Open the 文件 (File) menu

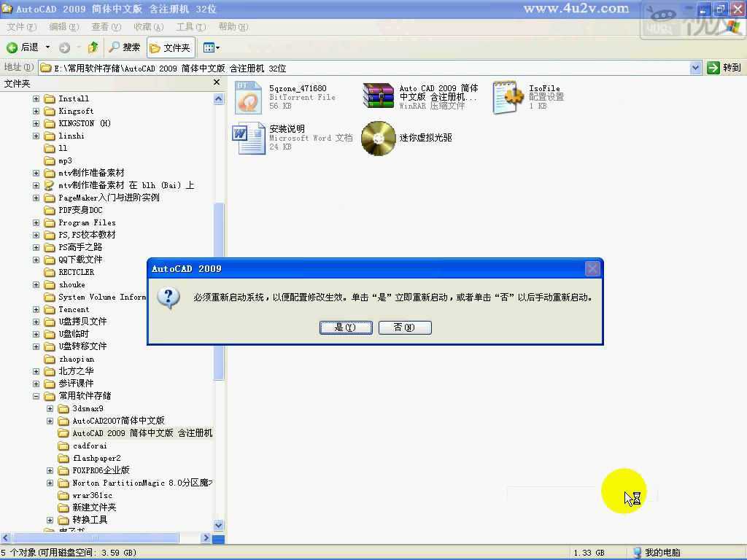[21, 27]
